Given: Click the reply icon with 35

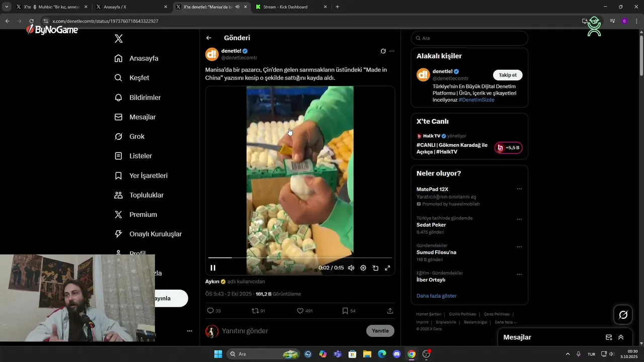Looking at the screenshot, I should coord(214,311).
